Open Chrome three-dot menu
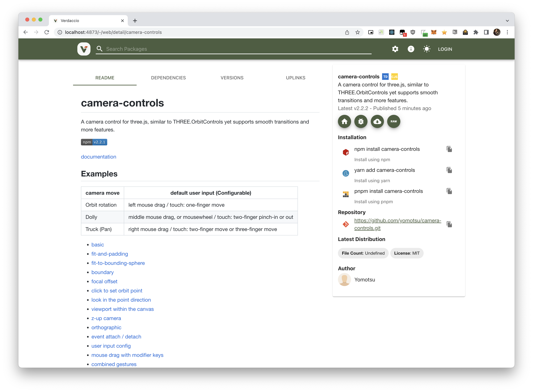Viewport: 533px width, 392px height. (507, 32)
